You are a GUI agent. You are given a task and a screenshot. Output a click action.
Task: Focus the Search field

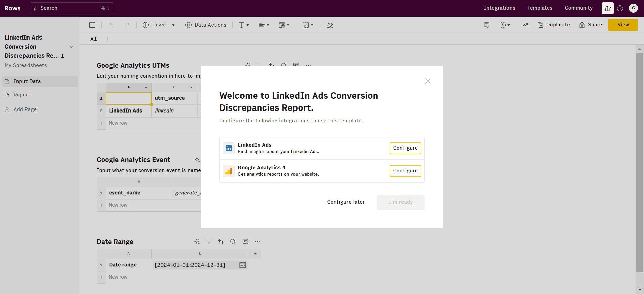coord(72,8)
